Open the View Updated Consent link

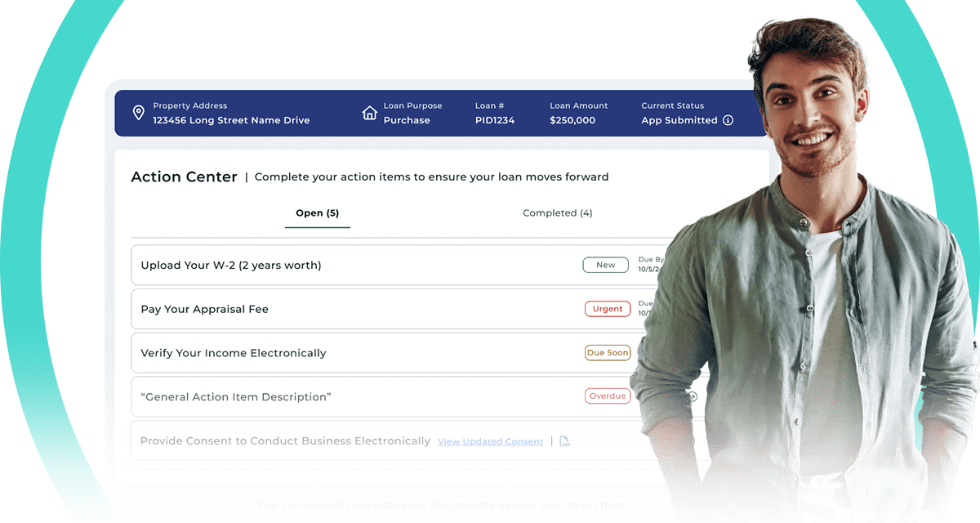490,441
